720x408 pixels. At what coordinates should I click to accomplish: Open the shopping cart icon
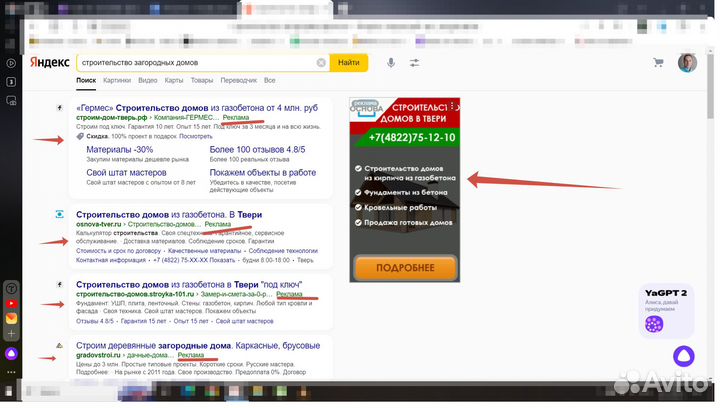(658, 63)
